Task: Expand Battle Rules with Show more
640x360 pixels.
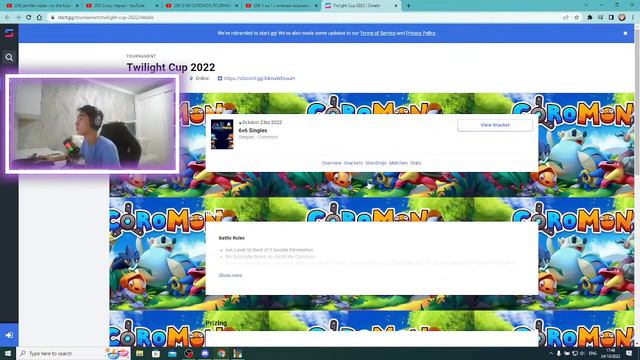Action: (x=230, y=275)
